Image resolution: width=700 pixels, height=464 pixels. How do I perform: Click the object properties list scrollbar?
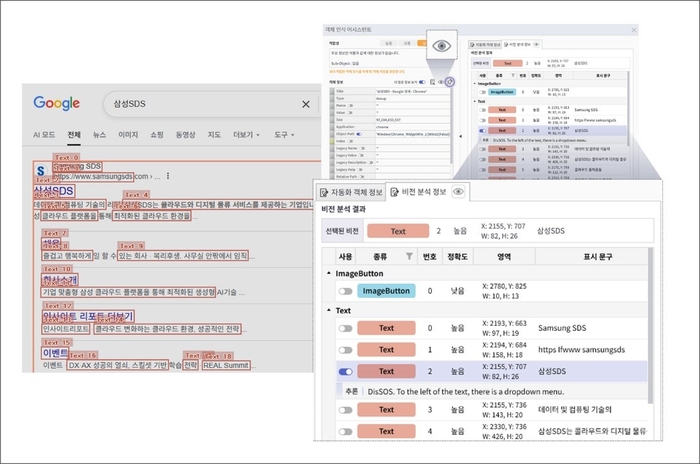(x=451, y=126)
